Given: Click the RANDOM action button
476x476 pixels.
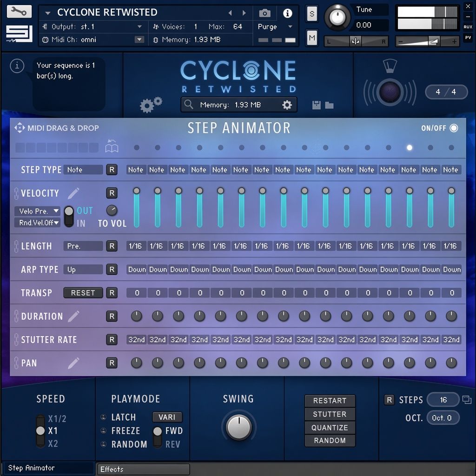Looking at the screenshot, I should point(330,441).
